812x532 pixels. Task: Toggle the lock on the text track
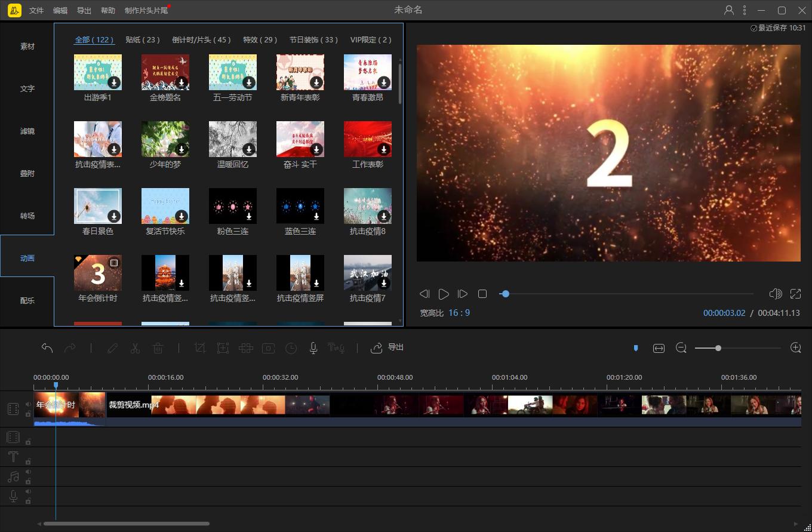[28, 462]
